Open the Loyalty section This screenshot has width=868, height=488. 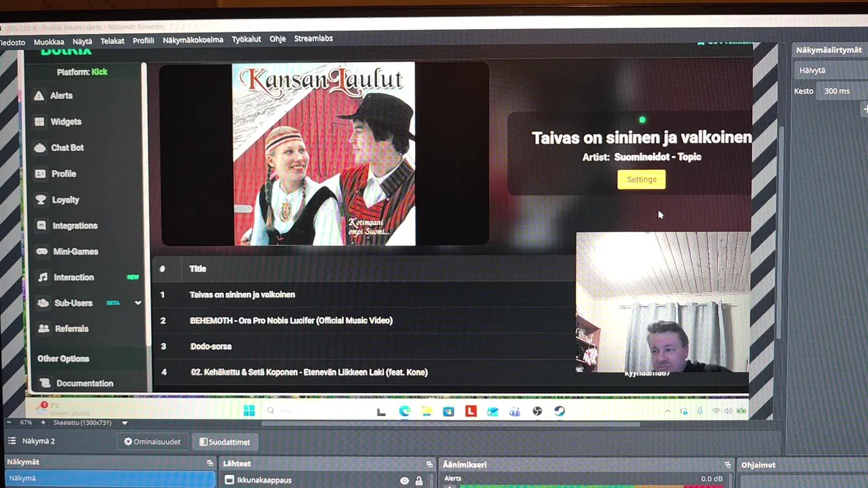click(65, 200)
